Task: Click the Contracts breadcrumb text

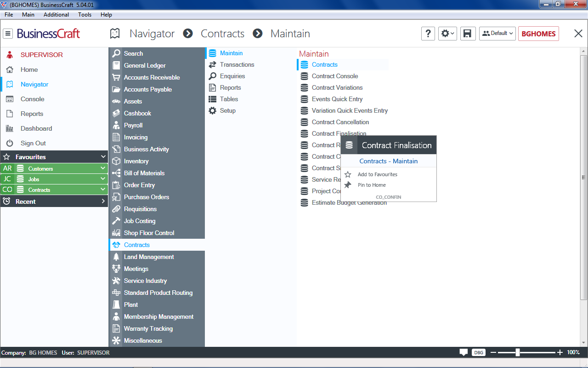Action: tap(222, 34)
